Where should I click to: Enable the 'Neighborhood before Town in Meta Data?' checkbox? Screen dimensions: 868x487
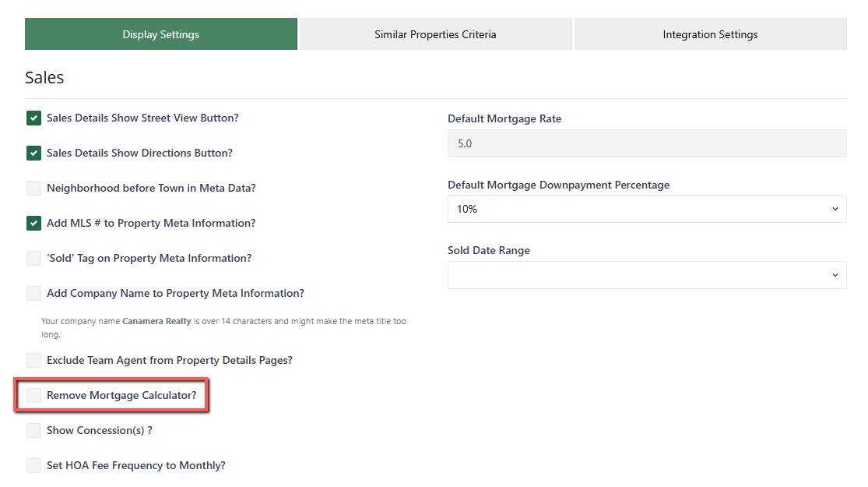pos(33,188)
